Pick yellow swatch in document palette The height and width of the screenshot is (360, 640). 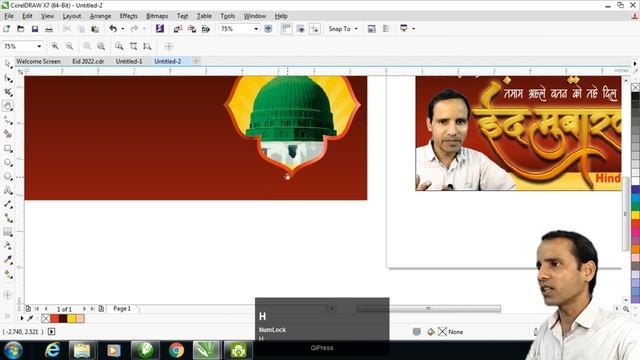point(71,319)
